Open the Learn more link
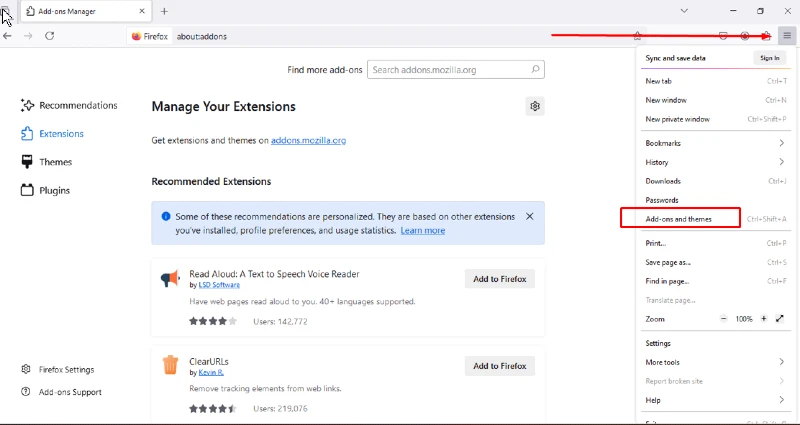This screenshot has height=425, width=800. point(422,231)
